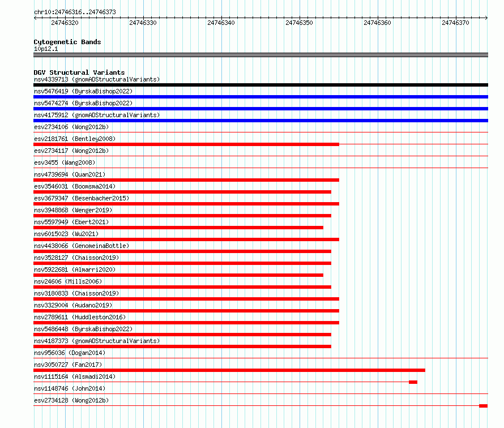Select the small red nsv1115164 block
Viewport: 504px width, 428px height.
413,382
